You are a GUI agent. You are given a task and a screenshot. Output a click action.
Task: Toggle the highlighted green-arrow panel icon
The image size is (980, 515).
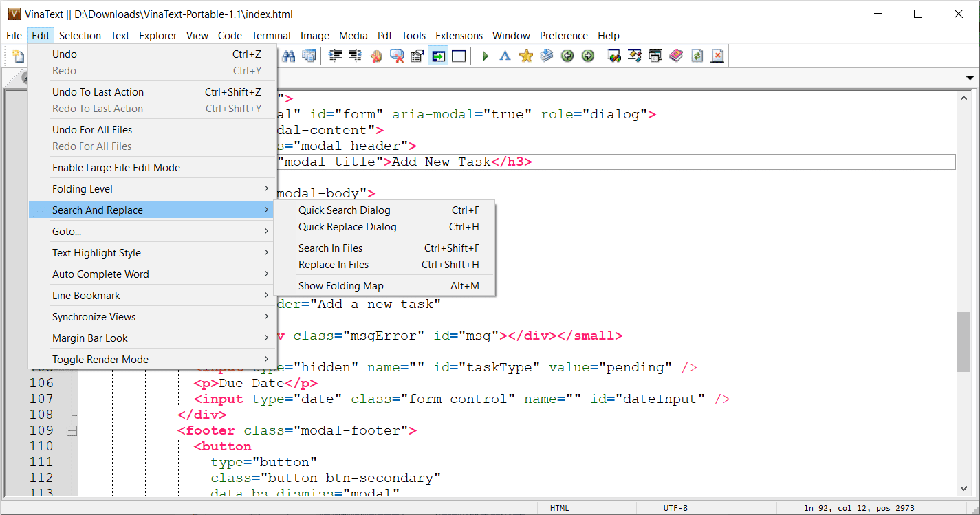click(438, 56)
